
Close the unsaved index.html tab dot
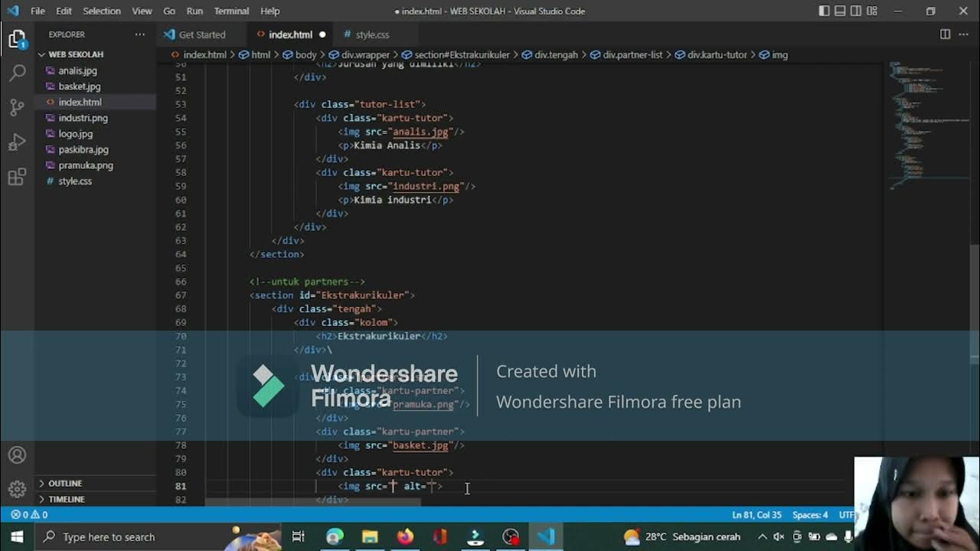click(x=322, y=34)
